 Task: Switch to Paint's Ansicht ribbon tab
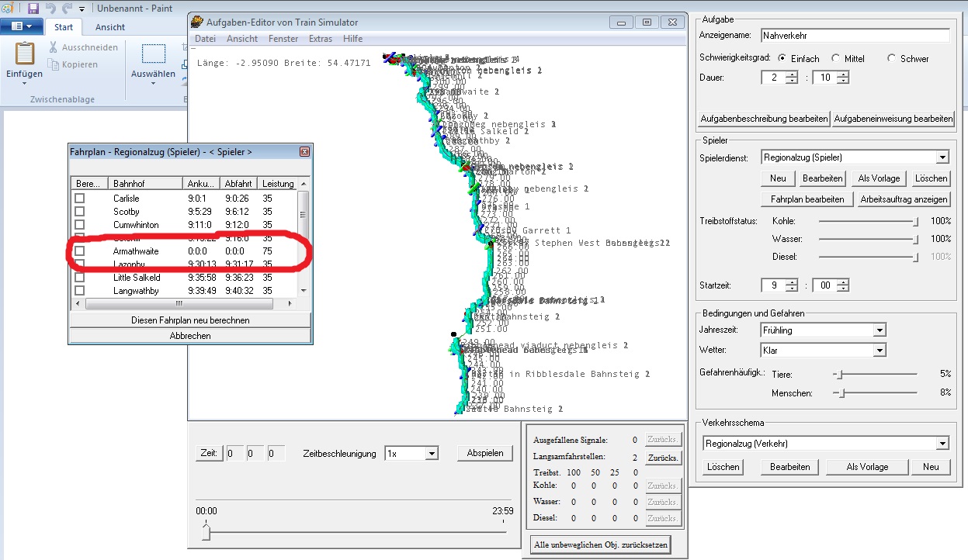pyautogui.click(x=110, y=27)
